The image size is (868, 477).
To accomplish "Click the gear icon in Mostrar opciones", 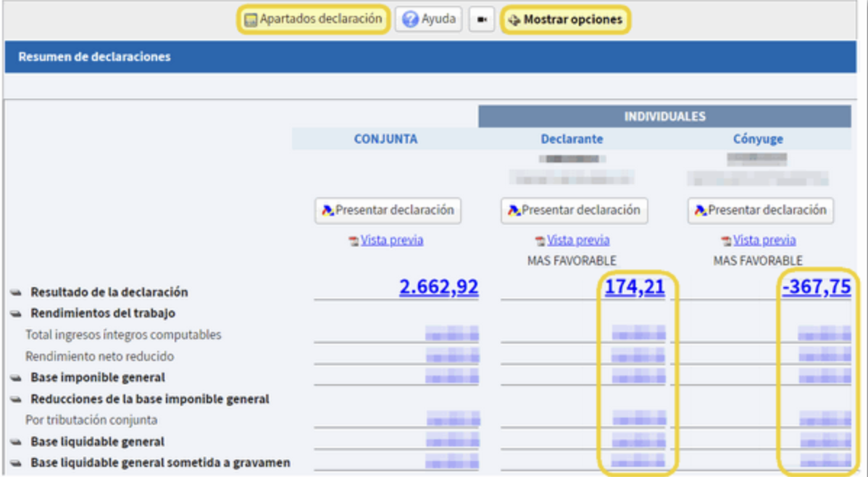I will pyautogui.click(x=514, y=20).
